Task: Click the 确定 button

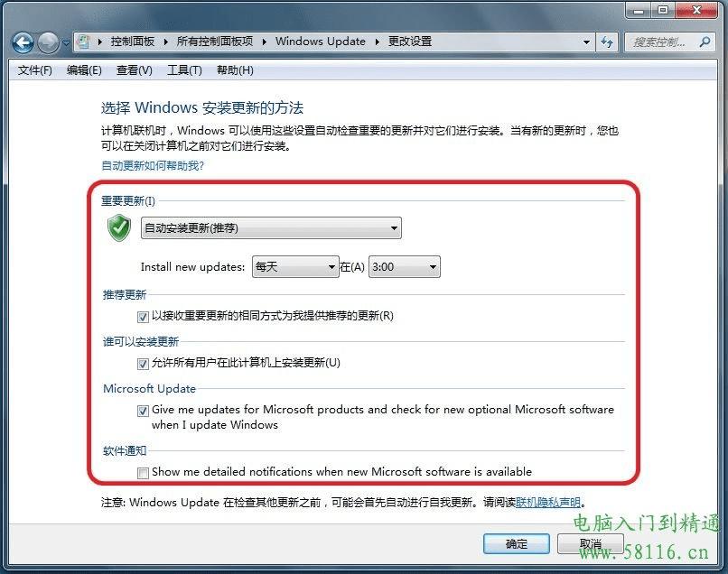Action: [x=517, y=543]
